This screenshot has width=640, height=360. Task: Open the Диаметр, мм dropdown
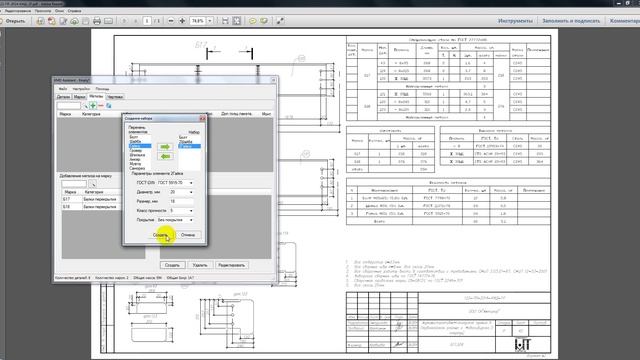pos(191,192)
